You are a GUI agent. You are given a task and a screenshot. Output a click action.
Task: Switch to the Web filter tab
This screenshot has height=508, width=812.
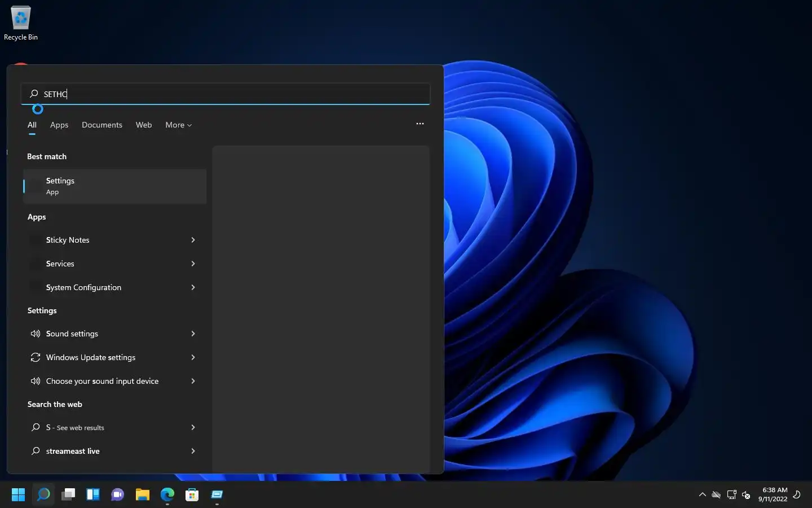144,125
